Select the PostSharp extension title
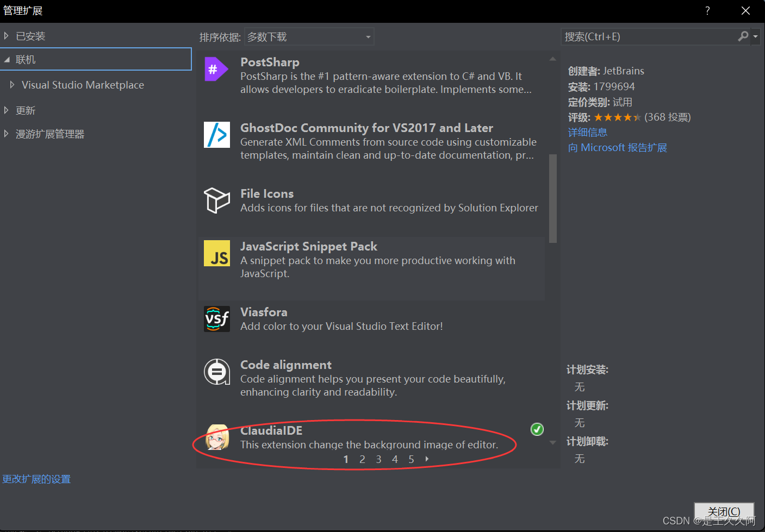 [270, 62]
